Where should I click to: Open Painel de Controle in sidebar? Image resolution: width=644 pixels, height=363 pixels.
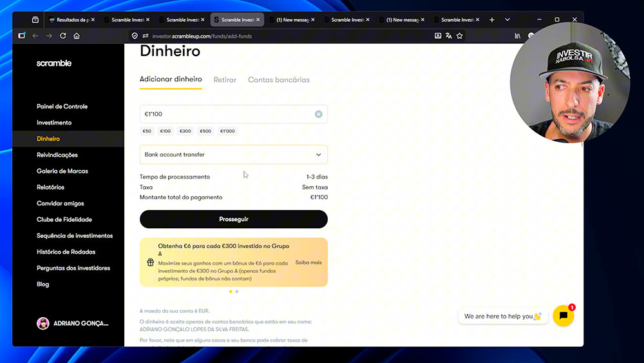pos(62,106)
